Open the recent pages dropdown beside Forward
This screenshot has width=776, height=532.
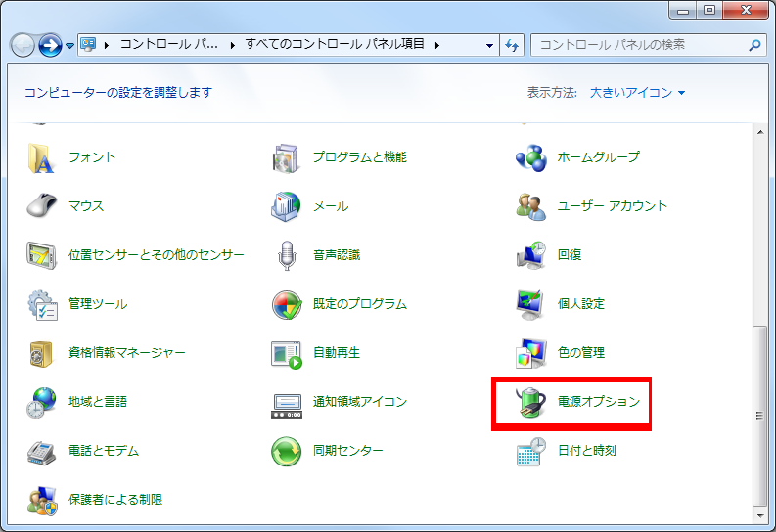coord(70,45)
